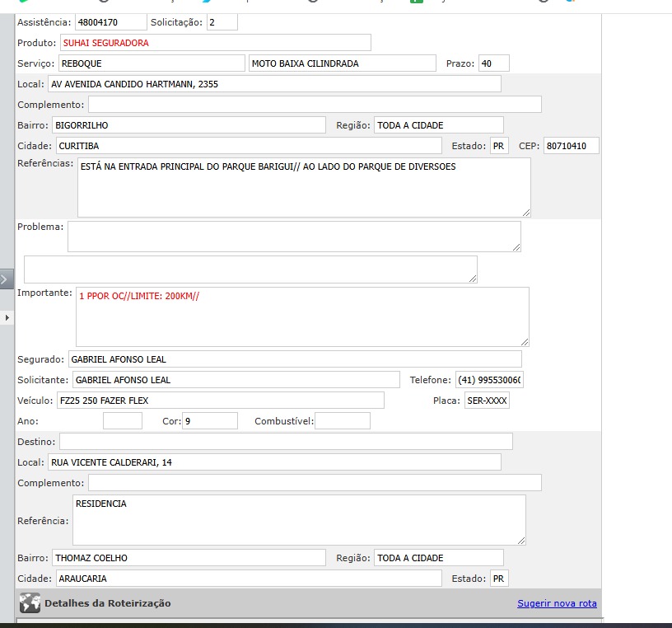The image size is (672, 628).
Task: Focus the Combustível field
Action: tap(343, 421)
